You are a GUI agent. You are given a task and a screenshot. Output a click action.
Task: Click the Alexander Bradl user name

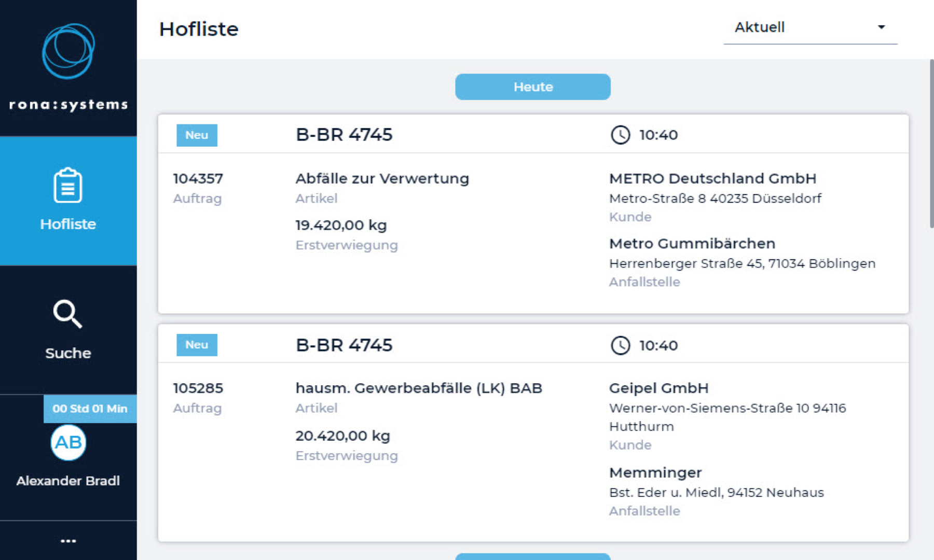68,481
